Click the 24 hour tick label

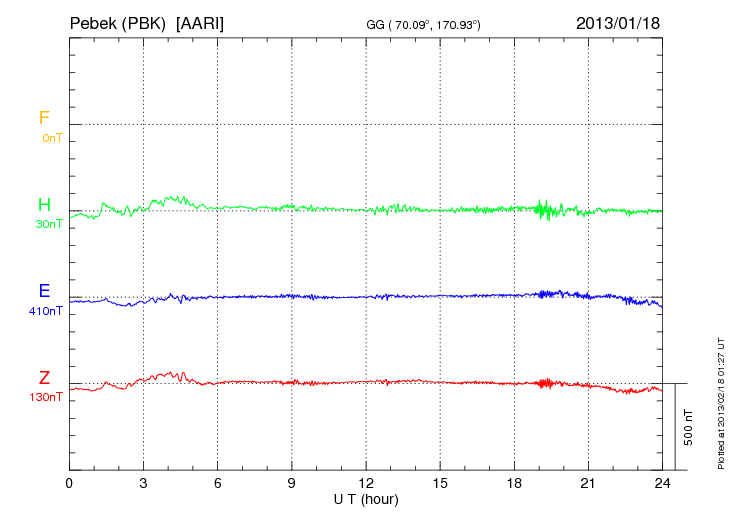coord(662,483)
